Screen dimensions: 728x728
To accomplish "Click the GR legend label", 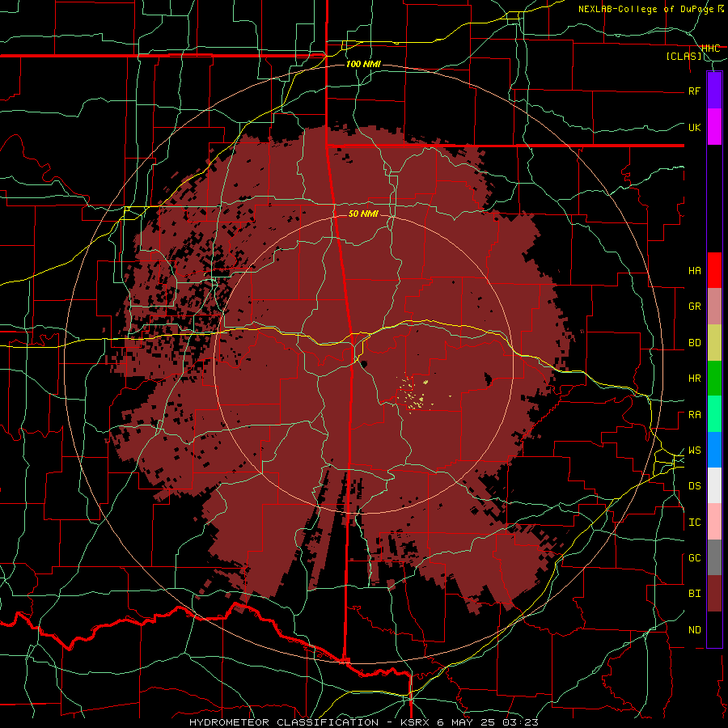I will coord(695,307).
